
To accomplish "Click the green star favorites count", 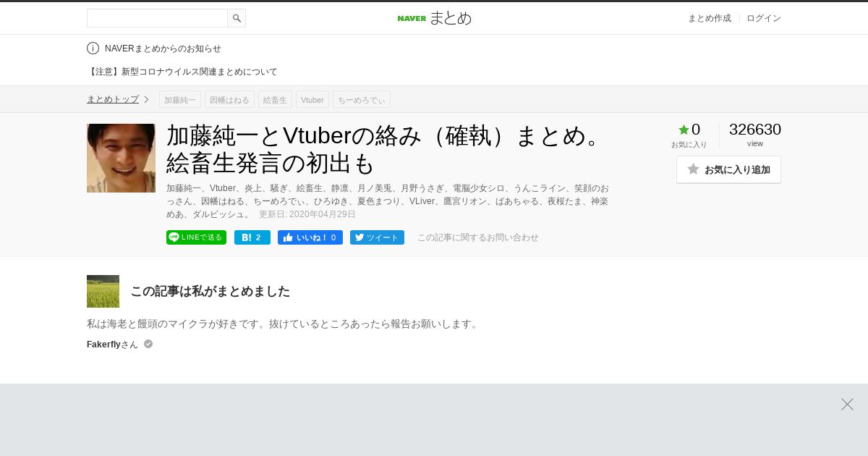I will pyautogui.click(x=689, y=130).
